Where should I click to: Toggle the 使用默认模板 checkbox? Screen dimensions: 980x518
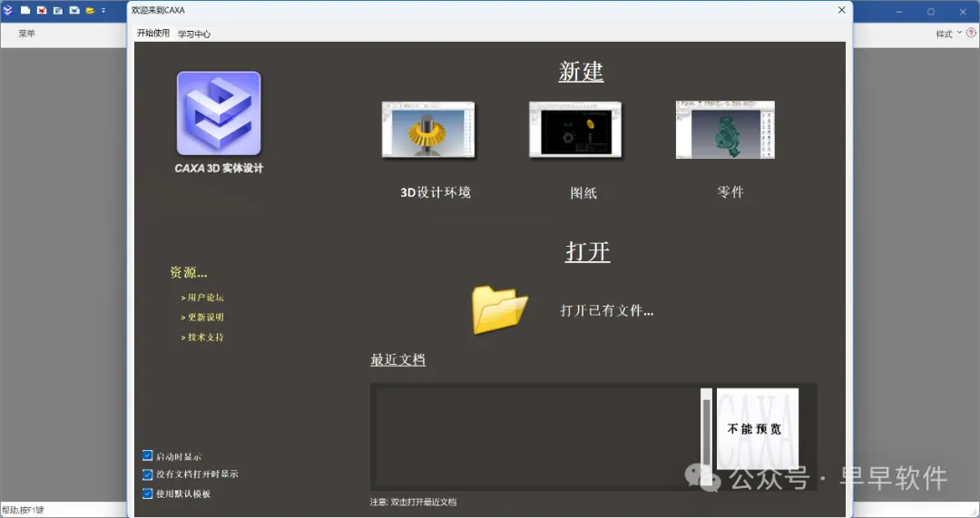[x=148, y=494]
